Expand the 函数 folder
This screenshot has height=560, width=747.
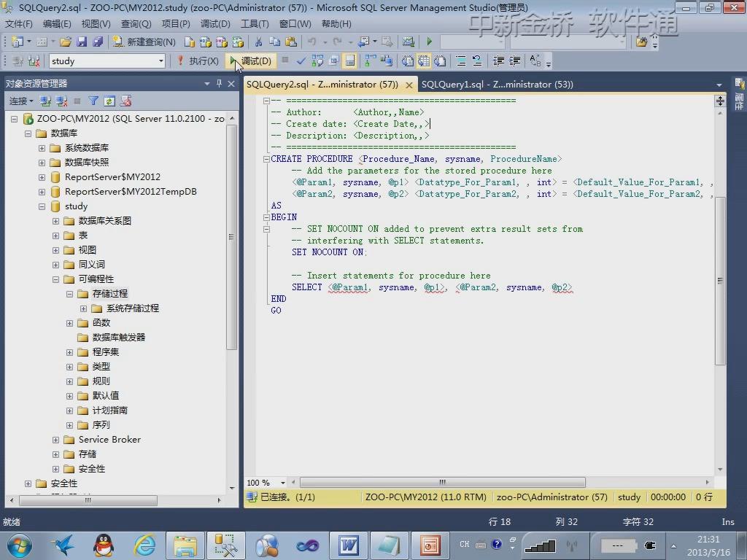69,323
